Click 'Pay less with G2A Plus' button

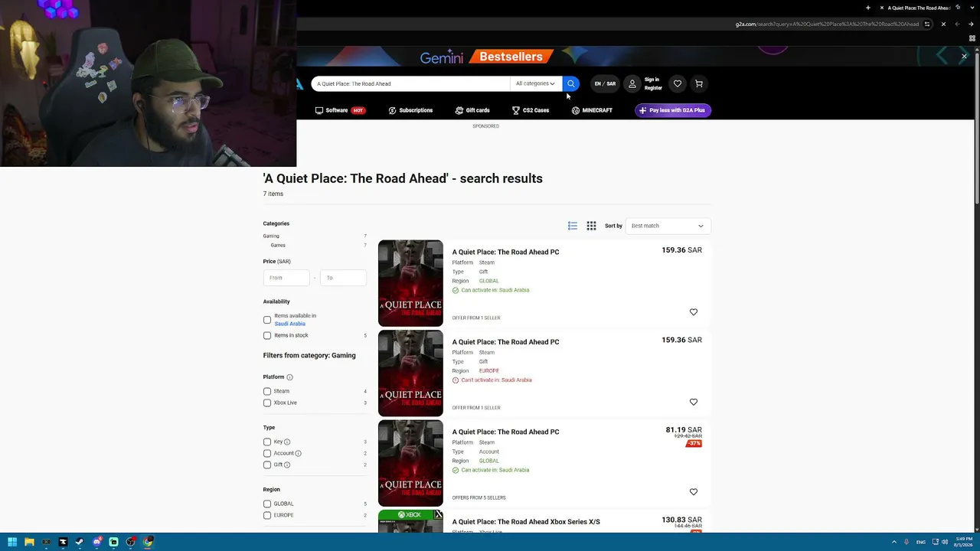[673, 110]
